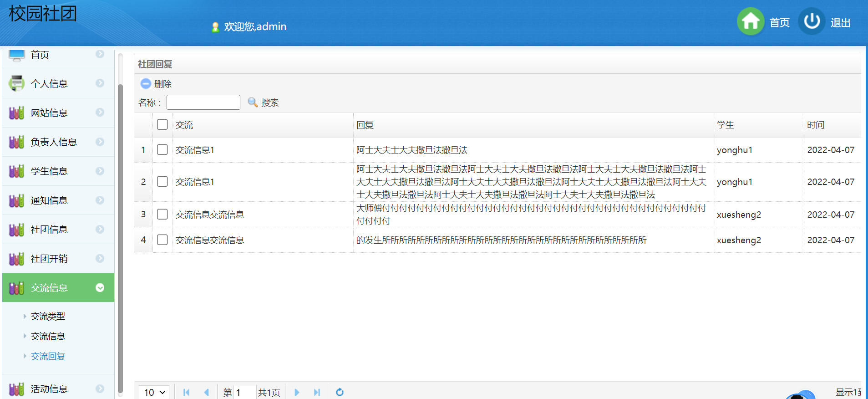Collapse the 交流信息 section chevron
The width and height of the screenshot is (868, 399).
100,287
